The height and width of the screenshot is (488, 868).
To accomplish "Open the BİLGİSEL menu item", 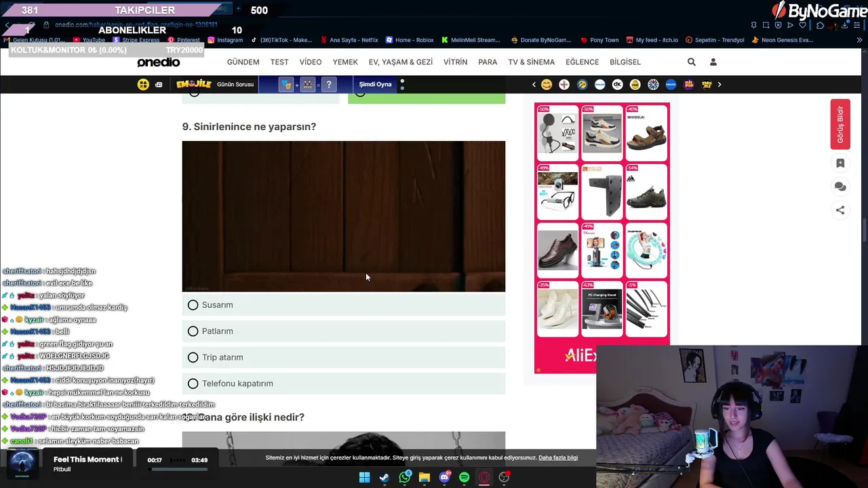I will click(625, 62).
